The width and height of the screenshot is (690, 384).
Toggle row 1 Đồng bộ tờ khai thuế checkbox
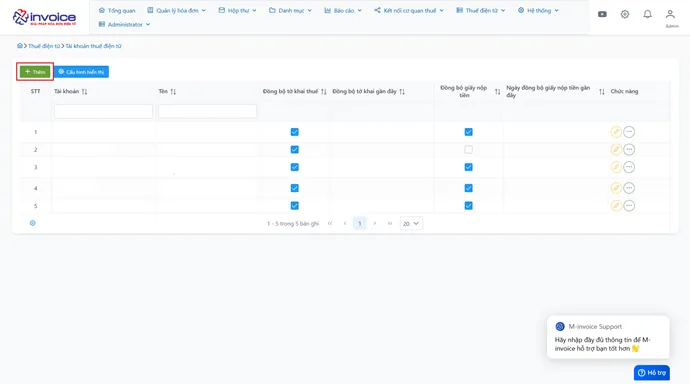click(x=294, y=132)
